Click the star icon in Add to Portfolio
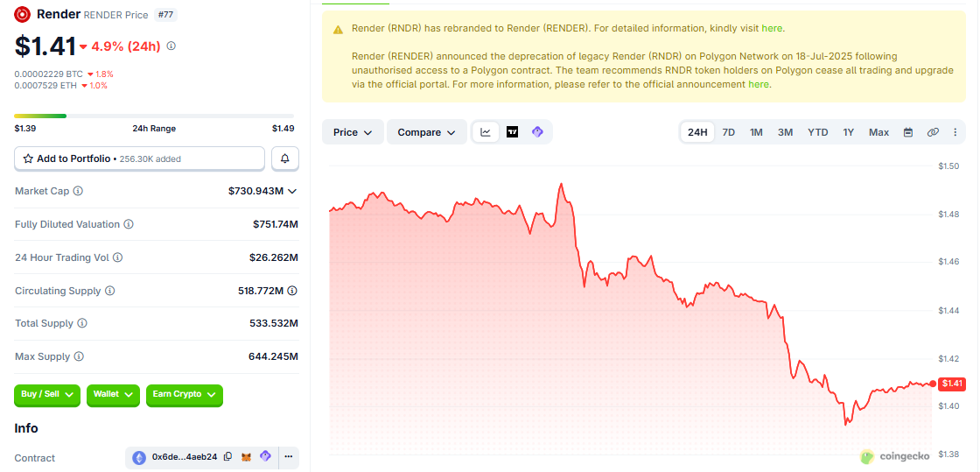 tap(28, 159)
